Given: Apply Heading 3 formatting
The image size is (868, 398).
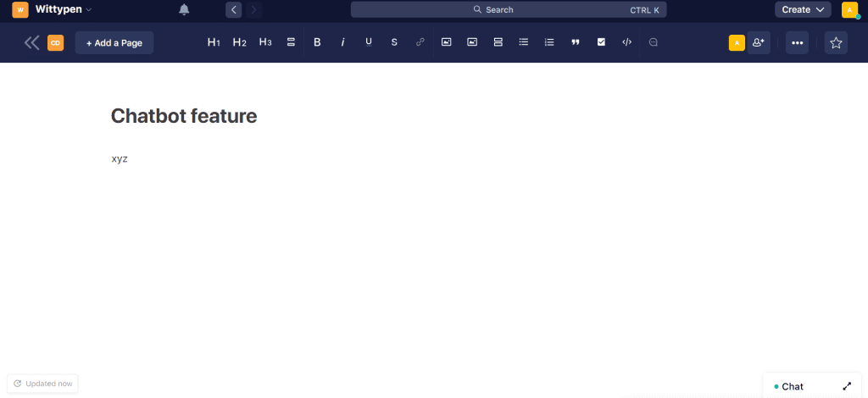Looking at the screenshot, I should (x=265, y=42).
